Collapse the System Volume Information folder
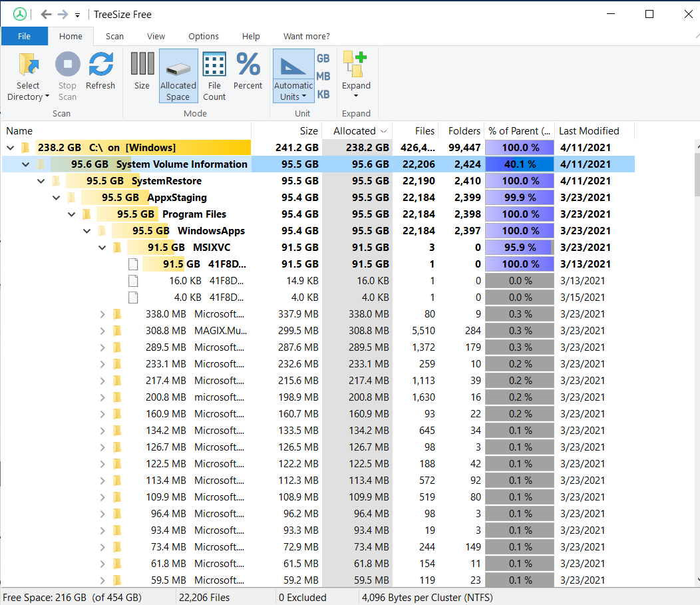This screenshot has height=605, width=700. [x=26, y=164]
